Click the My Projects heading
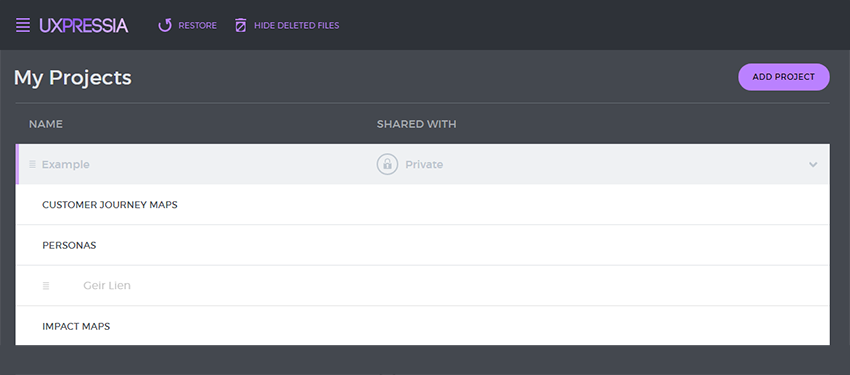 73,78
